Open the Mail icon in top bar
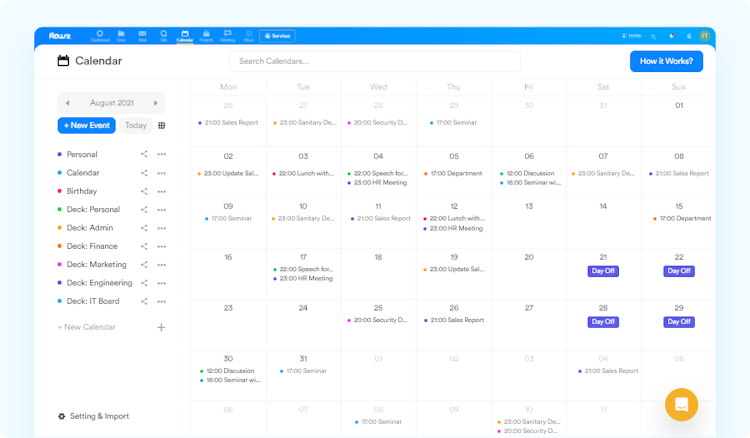 (143, 36)
